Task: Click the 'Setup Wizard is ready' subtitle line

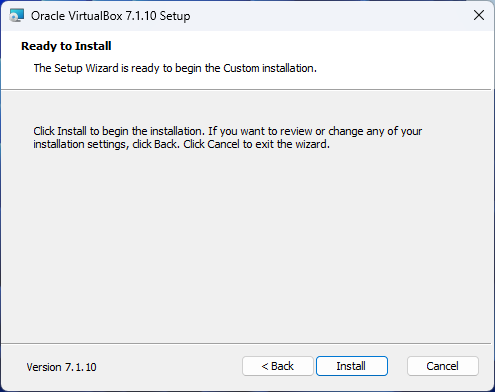Action: 175,68
